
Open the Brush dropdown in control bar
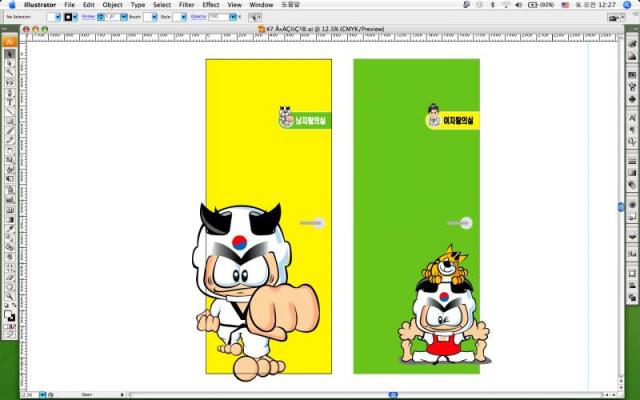154,17
